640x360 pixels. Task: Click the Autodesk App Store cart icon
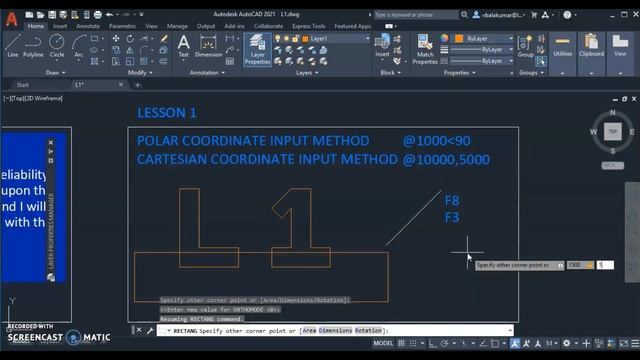(x=534, y=15)
